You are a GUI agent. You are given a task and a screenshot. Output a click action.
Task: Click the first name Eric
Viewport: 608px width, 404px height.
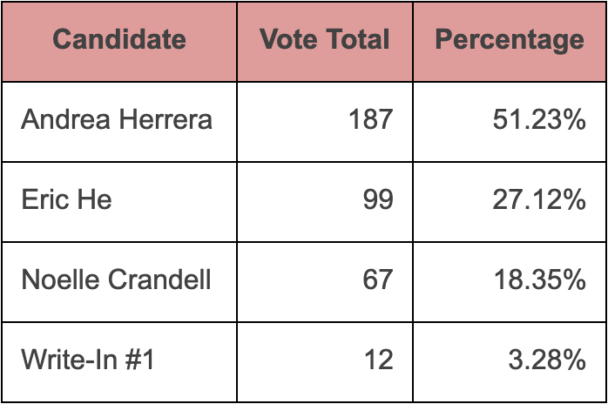pyautogui.click(x=44, y=199)
